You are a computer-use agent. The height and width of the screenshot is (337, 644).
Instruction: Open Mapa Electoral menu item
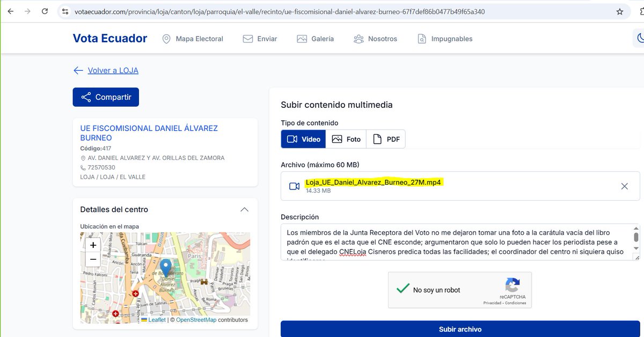pyautogui.click(x=193, y=39)
